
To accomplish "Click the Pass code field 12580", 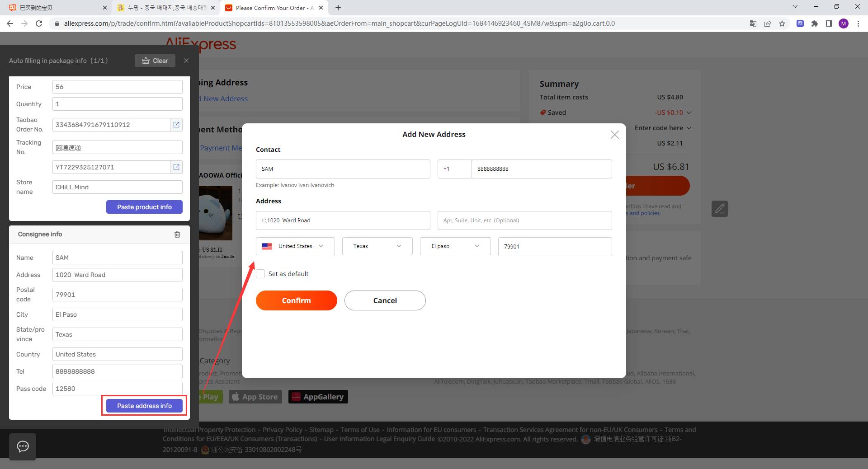I will [x=118, y=389].
